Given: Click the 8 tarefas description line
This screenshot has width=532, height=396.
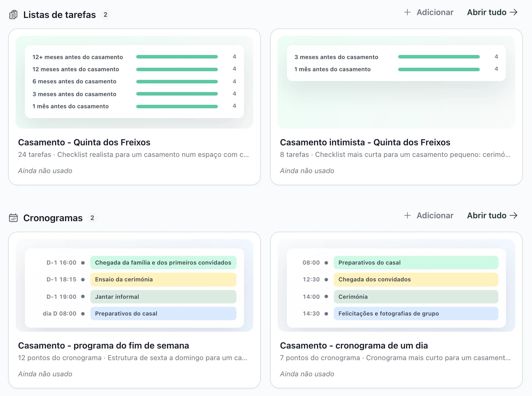Looking at the screenshot, I should (395, 155).
